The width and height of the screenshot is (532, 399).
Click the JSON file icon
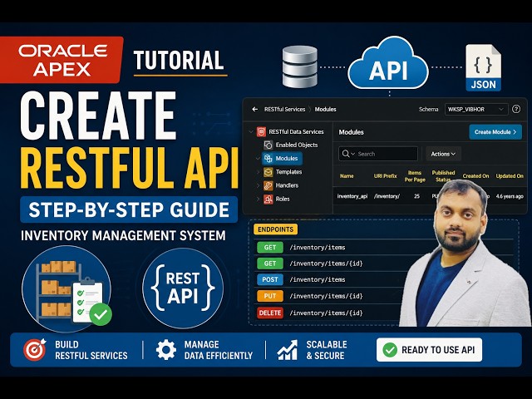coord(484,68)
